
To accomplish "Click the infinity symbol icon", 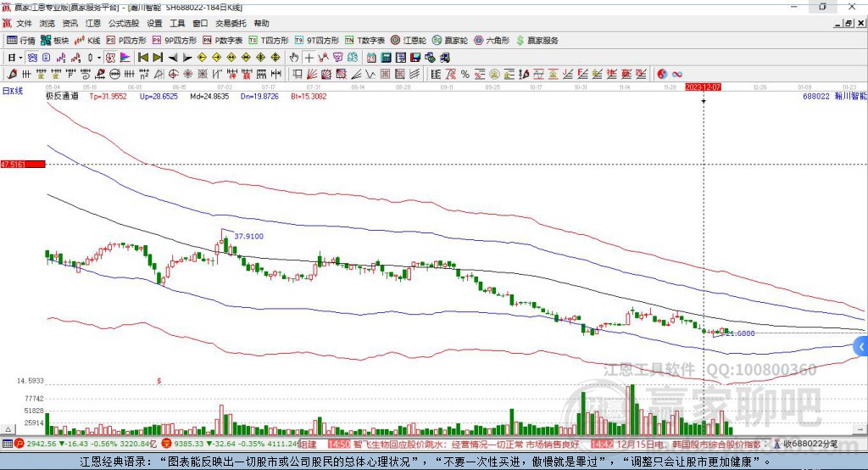I will pyautogui.click(x=677, y=74).
